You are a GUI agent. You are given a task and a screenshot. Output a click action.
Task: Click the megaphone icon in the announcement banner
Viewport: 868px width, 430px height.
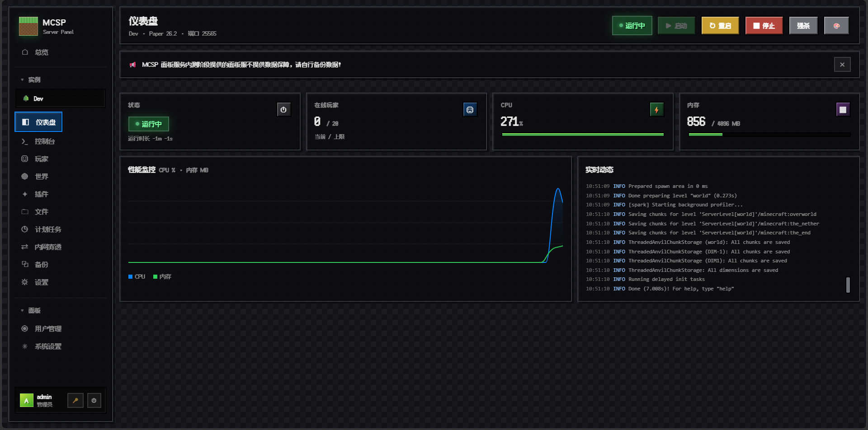132,65
